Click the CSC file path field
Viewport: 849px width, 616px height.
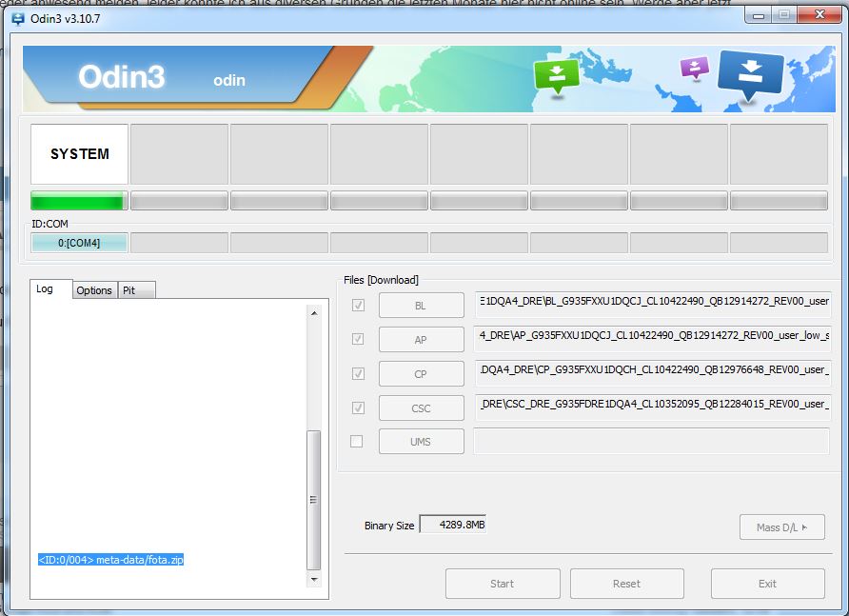coord(653,407)
